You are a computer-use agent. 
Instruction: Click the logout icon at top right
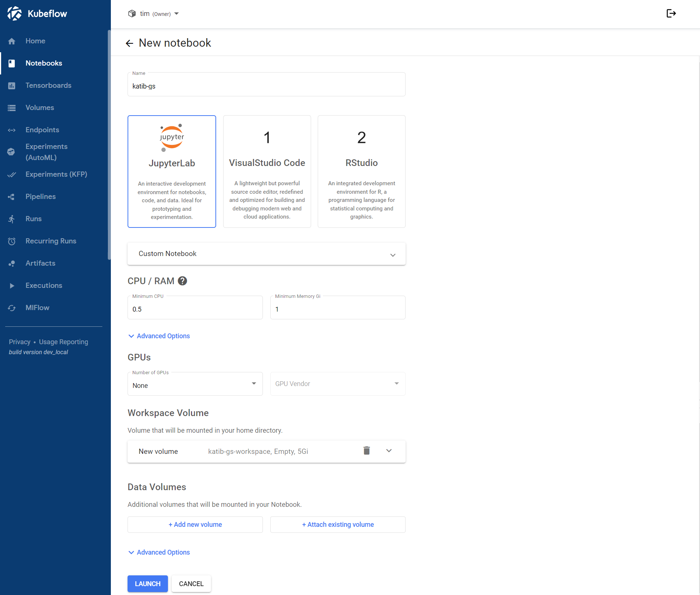[x=671, y=13]
